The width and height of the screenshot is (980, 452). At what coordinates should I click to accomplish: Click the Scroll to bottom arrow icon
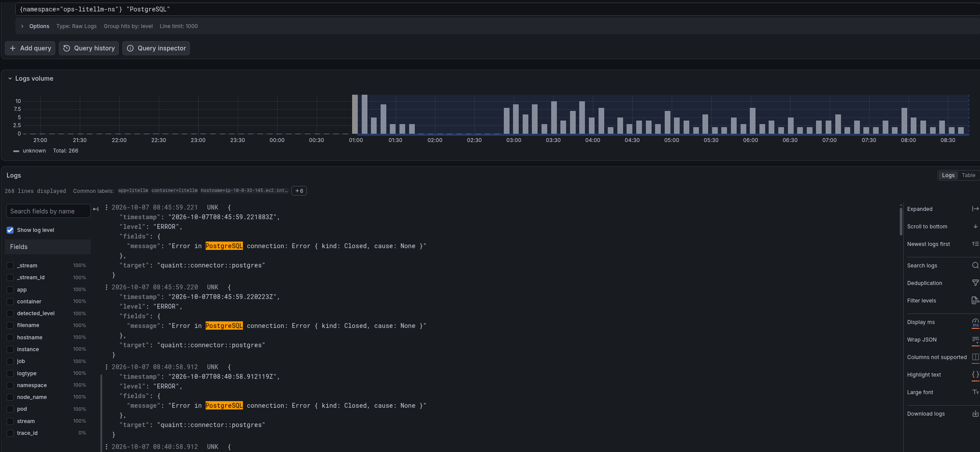point(975,226)
